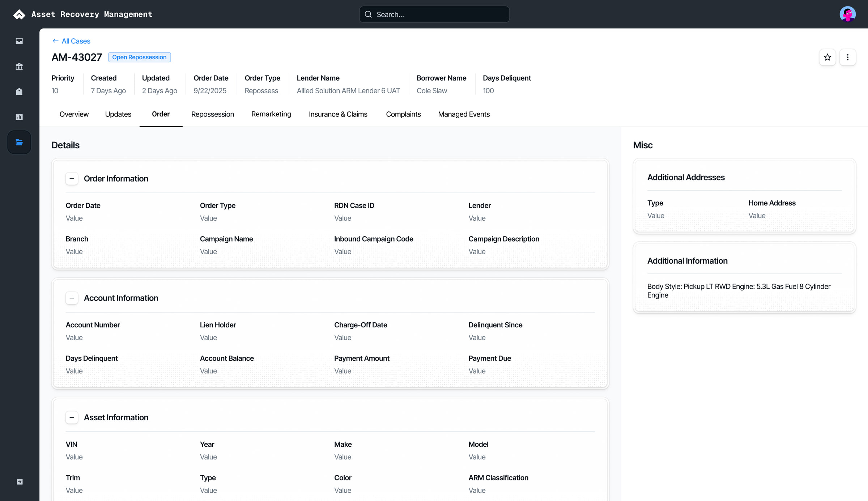Viewport: 868px width, 501px height.
Task: Collapse the Asset Information section
Action: point(72,417)
